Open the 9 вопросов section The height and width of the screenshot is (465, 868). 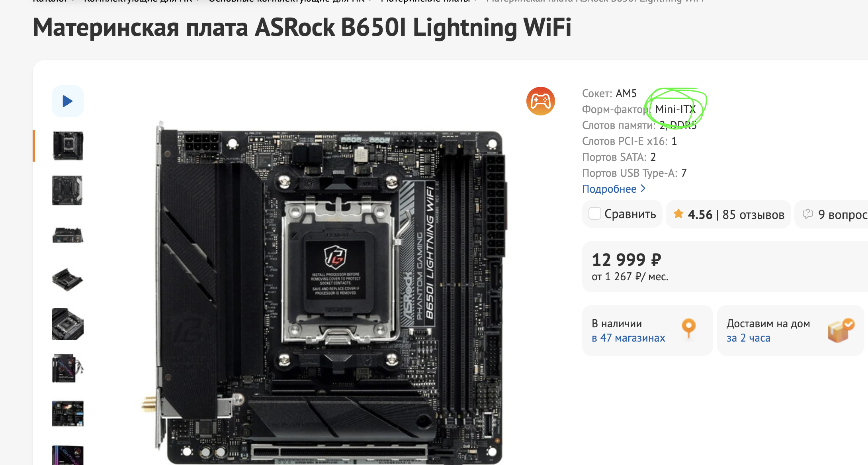tap(843, 215)
